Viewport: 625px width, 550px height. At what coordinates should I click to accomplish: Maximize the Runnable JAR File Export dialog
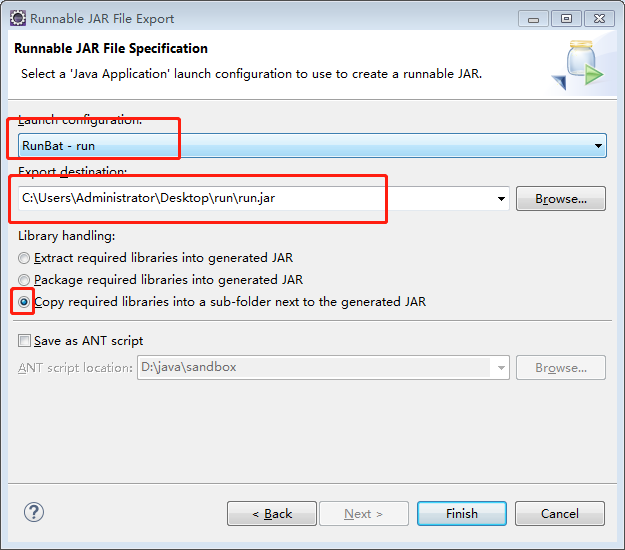[x=566, y=19]
